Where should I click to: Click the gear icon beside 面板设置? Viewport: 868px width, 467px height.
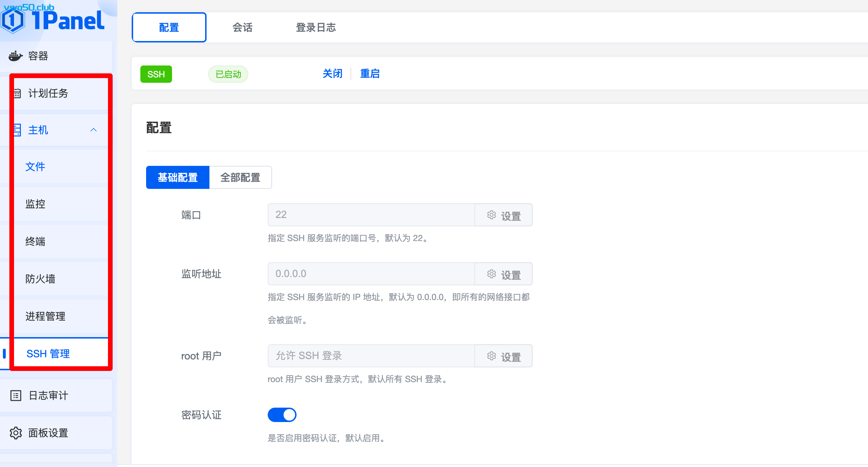coord(16,433)
